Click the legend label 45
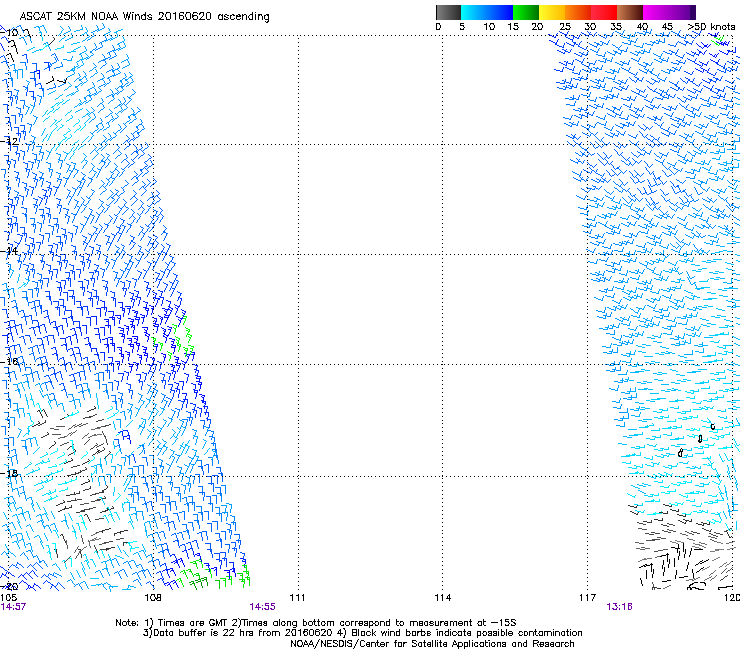740x650 pixels. (x=667, y=27)
